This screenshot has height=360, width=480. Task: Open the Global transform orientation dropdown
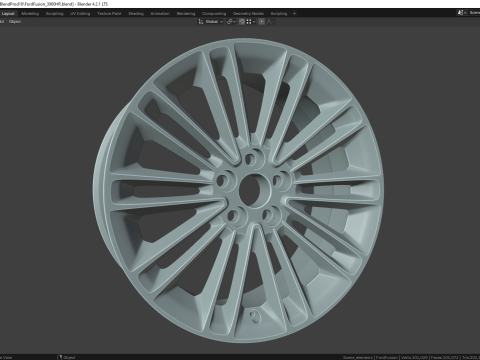click(211, 22)
